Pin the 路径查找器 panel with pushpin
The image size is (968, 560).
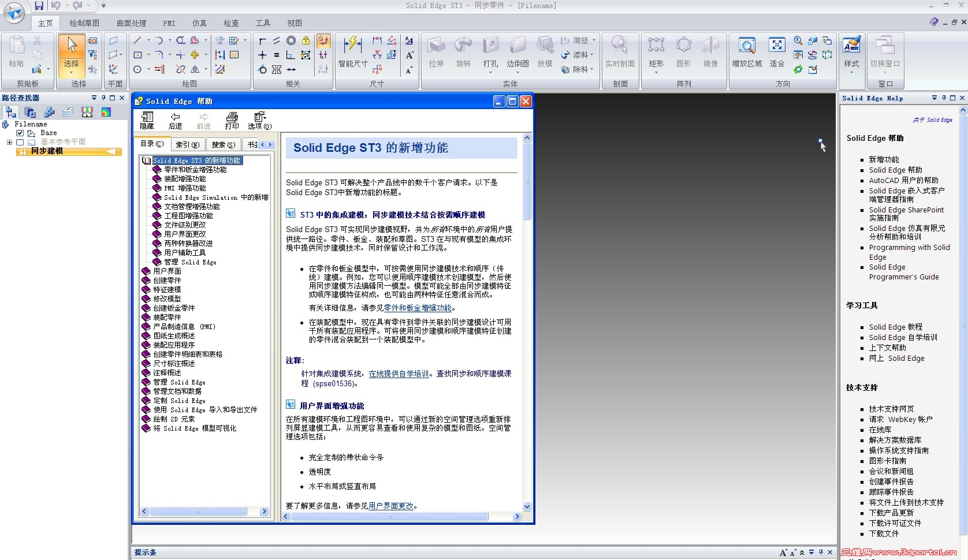[103, 98]
